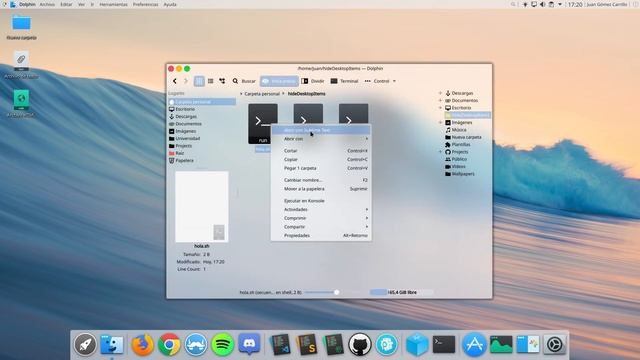This screenshot has height=360, width=640.
Task: Open Propiedades from the context menu
Action: click(x=321, y=236)
